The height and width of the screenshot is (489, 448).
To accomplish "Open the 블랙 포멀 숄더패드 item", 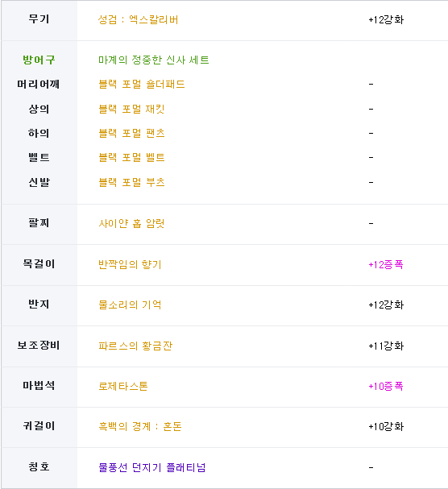I will pos(142,85).
